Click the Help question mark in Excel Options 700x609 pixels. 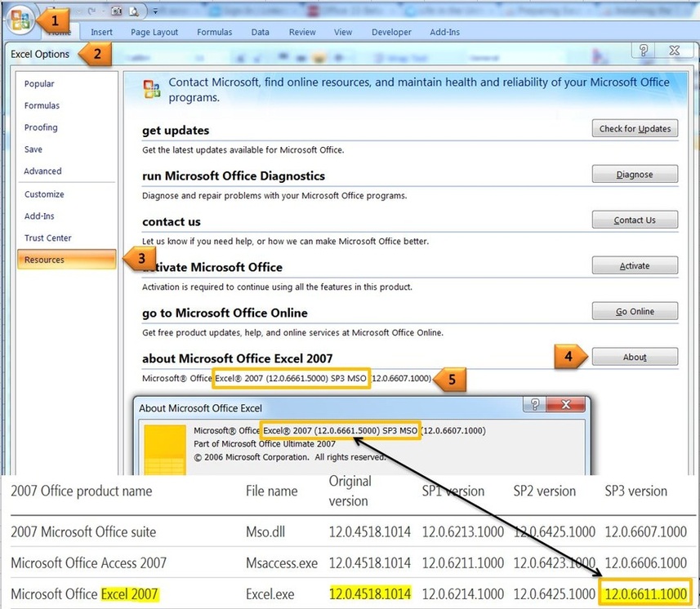[643, 50]
